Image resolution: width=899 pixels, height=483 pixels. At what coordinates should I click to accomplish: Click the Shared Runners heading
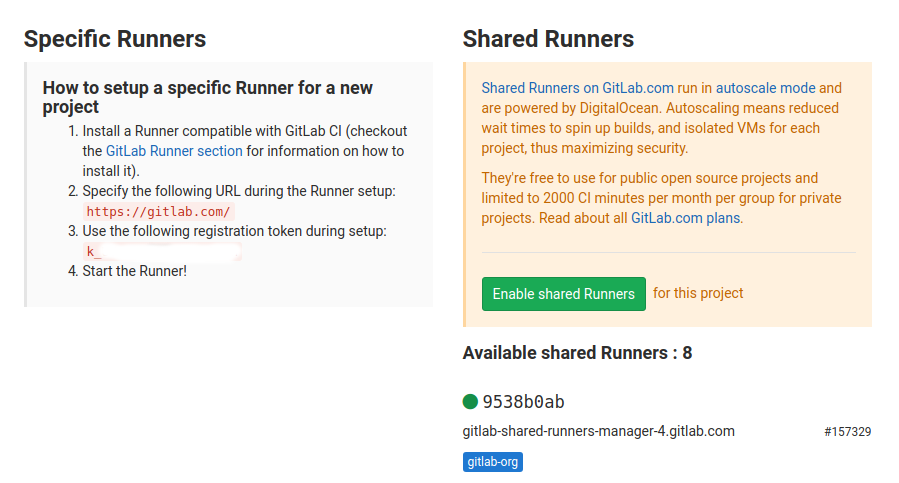click(x=548, y=39)
